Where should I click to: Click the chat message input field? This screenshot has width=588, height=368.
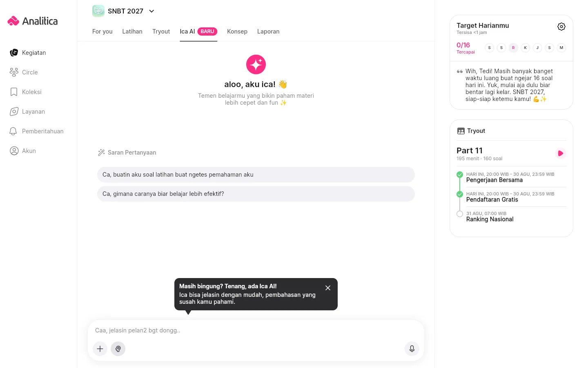pyautogui.click(x=256, y=330)
